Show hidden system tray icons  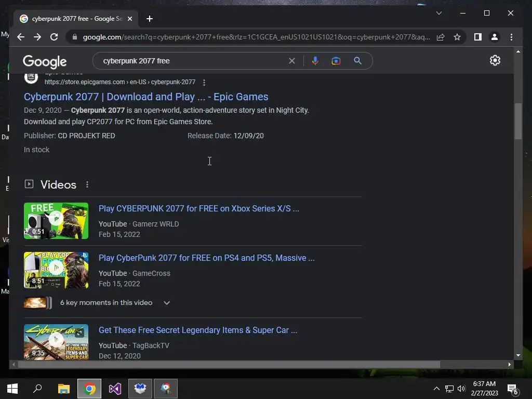[436, 389]
